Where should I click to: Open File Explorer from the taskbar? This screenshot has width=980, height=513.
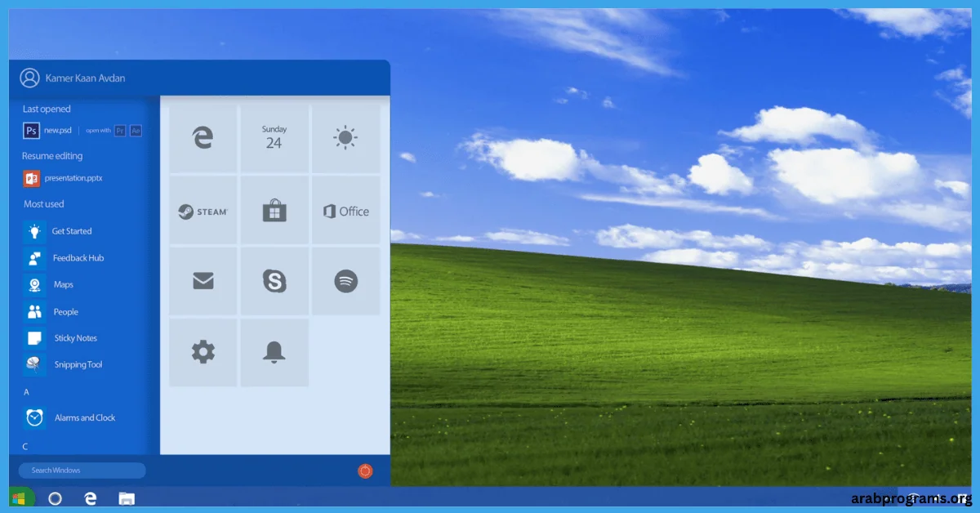127,498
